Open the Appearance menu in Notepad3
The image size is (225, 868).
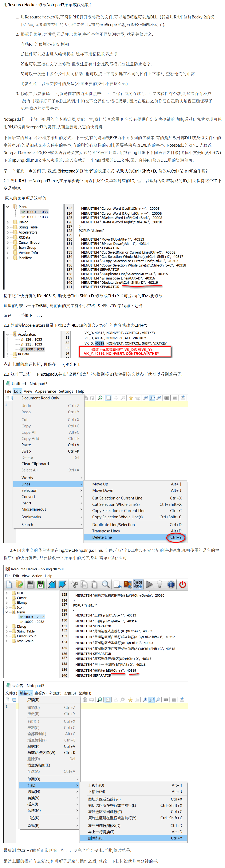click(x=45, y=391)
